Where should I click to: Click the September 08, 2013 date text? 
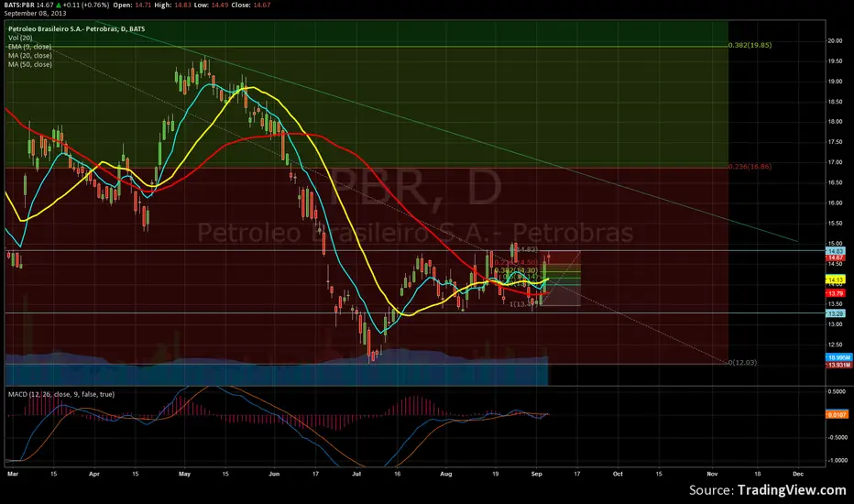[35, 13]
